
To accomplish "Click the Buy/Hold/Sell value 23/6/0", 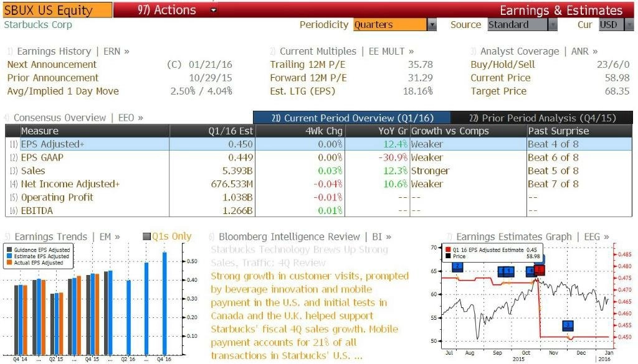I will coord(613,65).
